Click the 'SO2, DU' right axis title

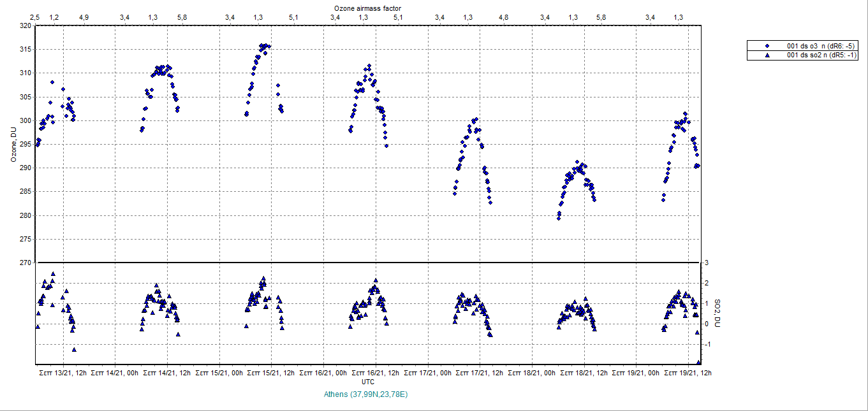coord(716,313)
